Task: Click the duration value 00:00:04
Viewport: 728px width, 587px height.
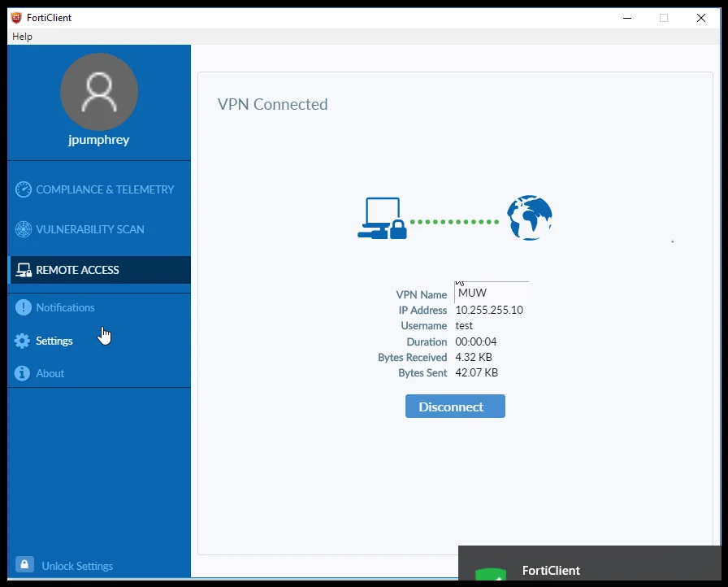Action: click(x=476, y=341)
